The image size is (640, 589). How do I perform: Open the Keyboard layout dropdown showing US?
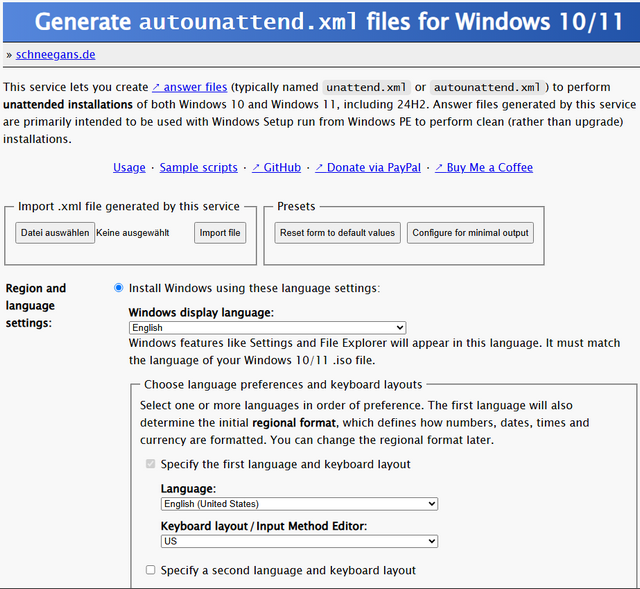point(299,542)
